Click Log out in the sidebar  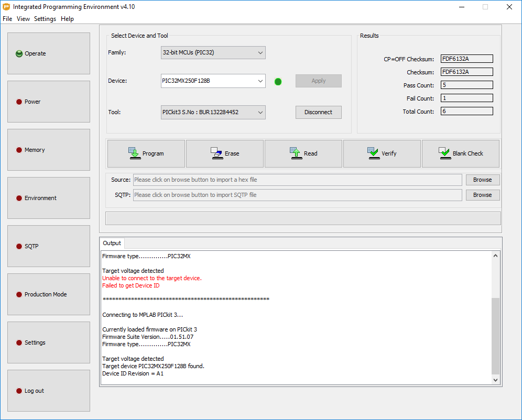[49, 391]
